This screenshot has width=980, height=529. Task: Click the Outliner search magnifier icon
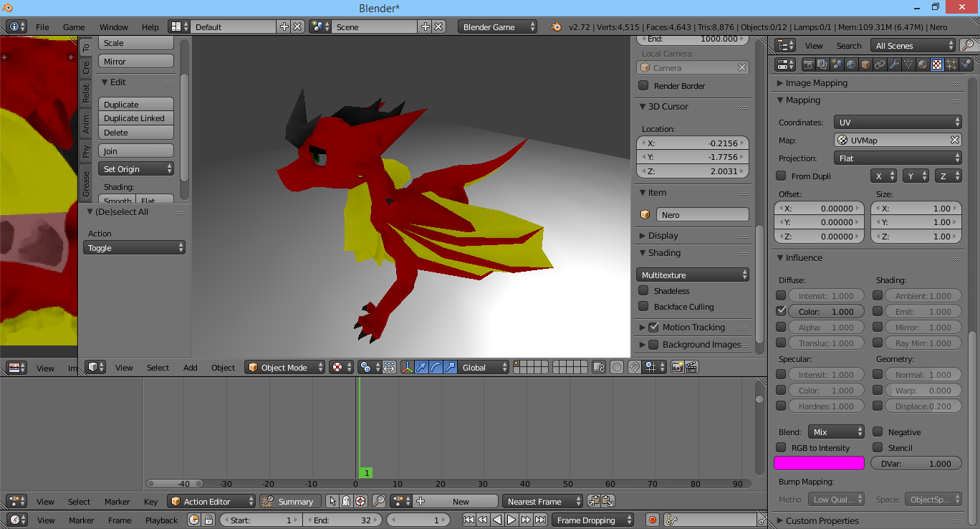coord(968,45)
